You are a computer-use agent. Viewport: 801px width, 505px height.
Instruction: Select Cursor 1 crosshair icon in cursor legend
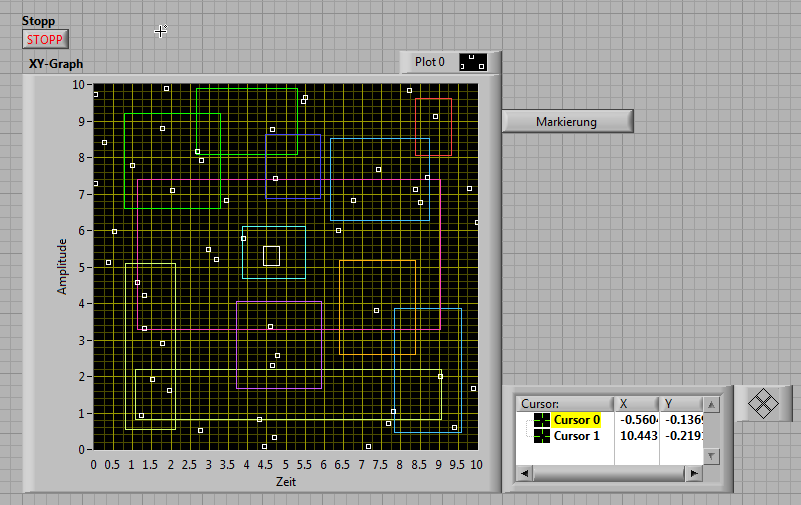[542, 436]
